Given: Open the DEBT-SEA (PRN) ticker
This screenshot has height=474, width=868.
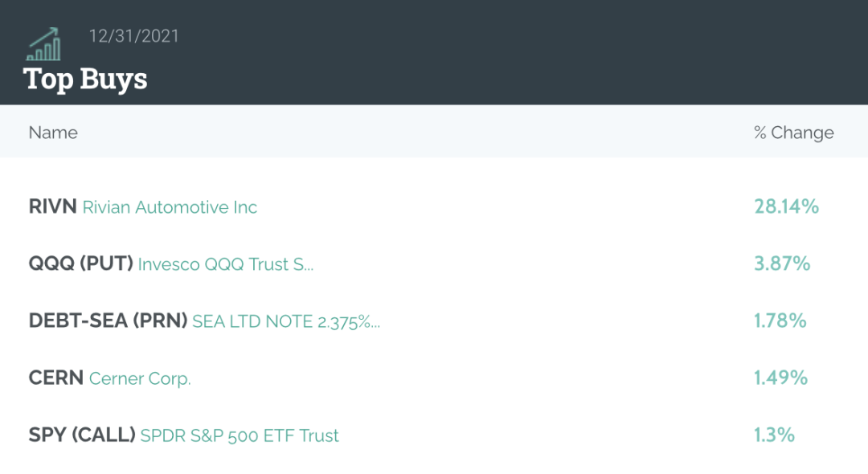Looking at the screenshot, I should pos(108,321).
